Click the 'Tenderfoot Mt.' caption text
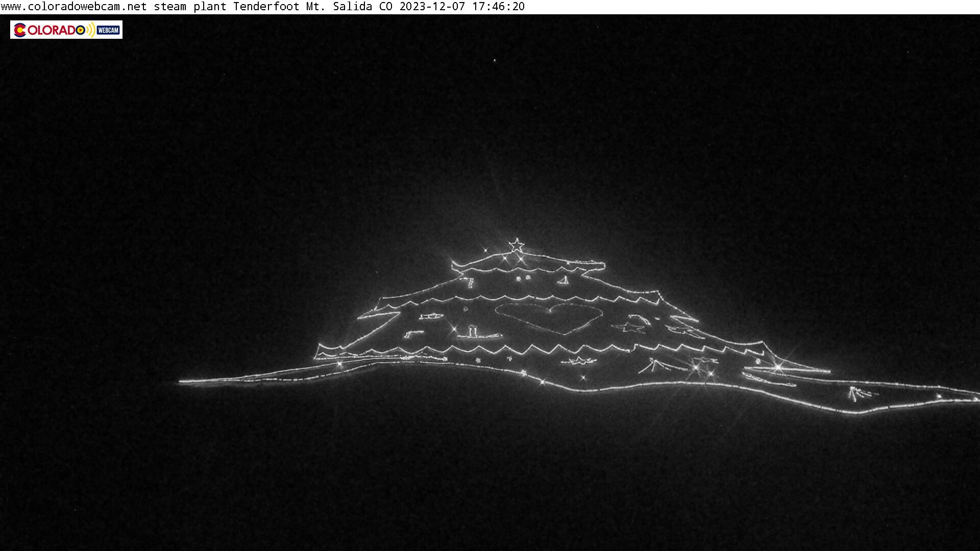The image size is (980, 551). tap(280, 7)
